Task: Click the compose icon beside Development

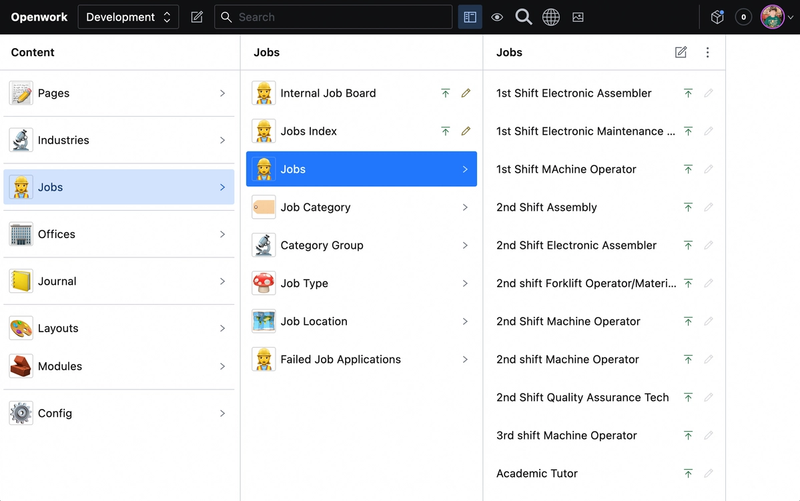Action: click(197, 17)
